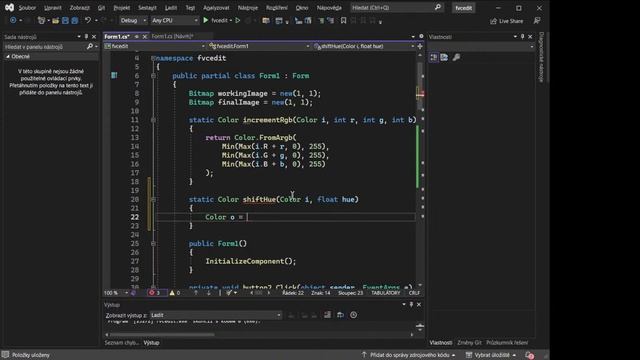
Task: Click the clock icon in output toolbar
Action: [x=353, y=315]
